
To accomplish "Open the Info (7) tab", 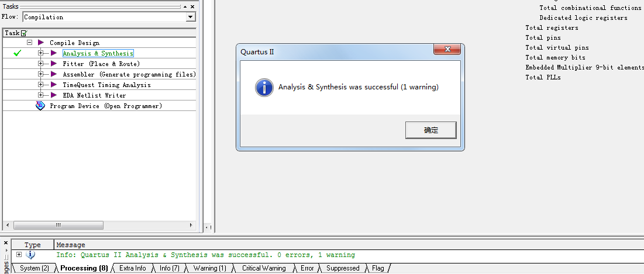I will (x=169, y=268).
